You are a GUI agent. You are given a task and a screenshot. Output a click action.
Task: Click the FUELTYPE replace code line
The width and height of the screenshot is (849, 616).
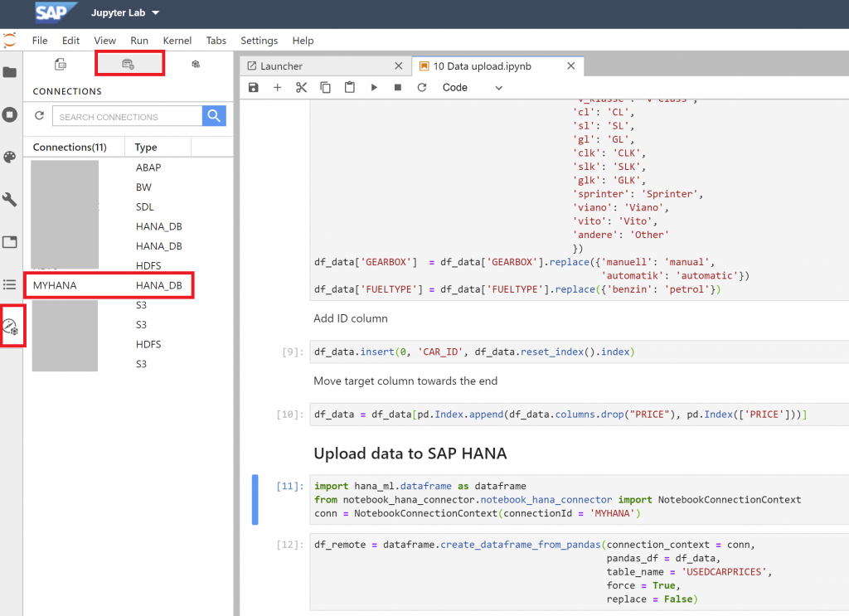tap(517, 289)
